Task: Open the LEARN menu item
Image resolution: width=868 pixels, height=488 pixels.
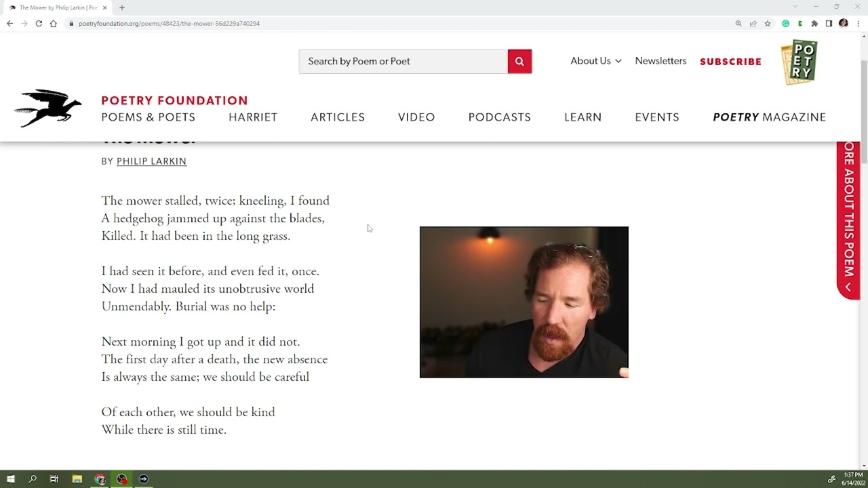Action: pyautogui.click(x=583, y=117)
